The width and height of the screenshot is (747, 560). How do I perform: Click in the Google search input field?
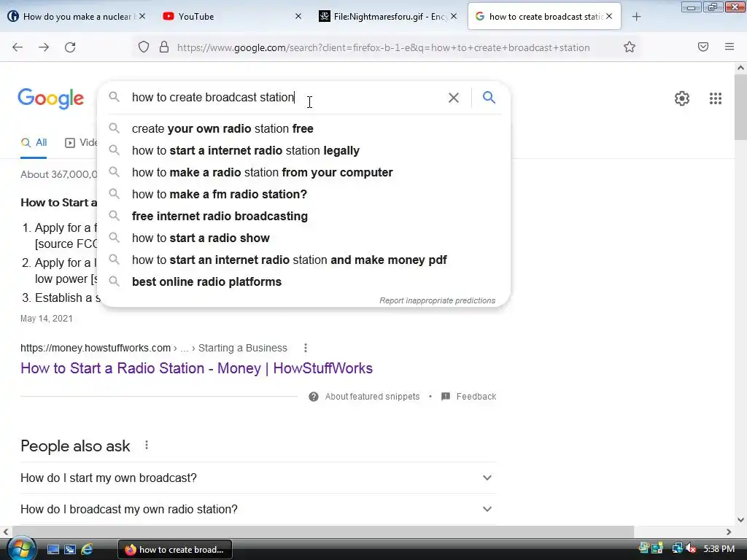[x=286, y=98]
